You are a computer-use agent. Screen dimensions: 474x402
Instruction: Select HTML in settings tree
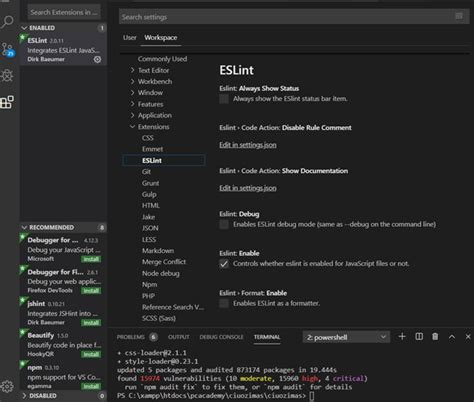[x=151, y=205]
